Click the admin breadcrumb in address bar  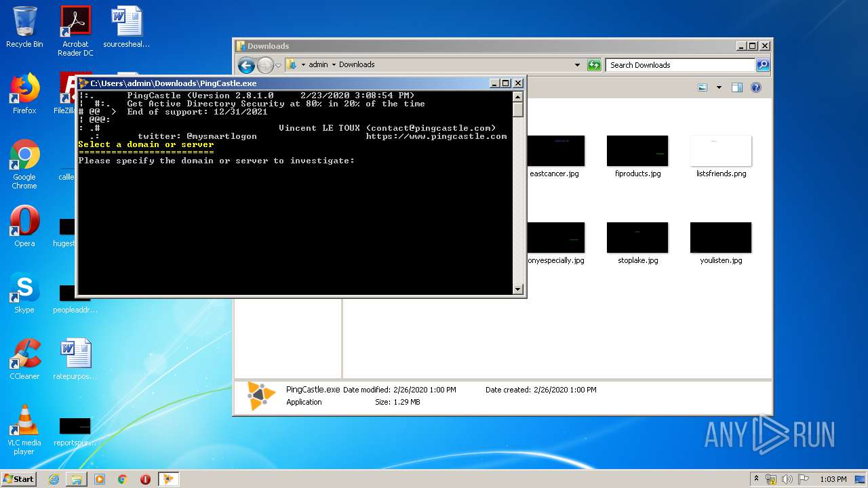(318, 65)
